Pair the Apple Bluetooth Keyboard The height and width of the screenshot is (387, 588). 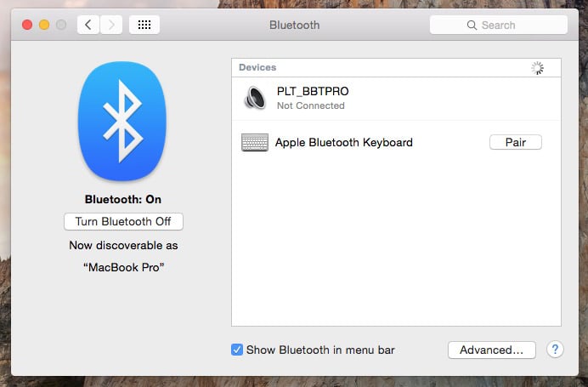(x=516, y=142)
